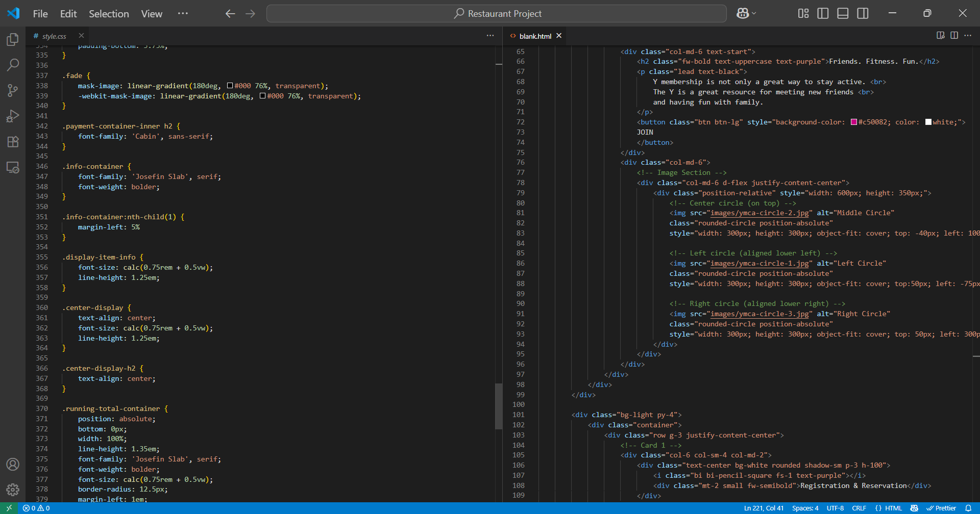The height and width of the screenshot is (514, 980).
Task: Open More Actions for style.css editor group
Action: point(490,36)
